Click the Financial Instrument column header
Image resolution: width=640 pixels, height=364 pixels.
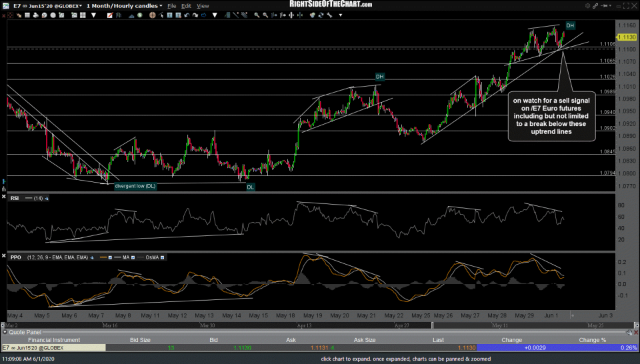(53, 339)
